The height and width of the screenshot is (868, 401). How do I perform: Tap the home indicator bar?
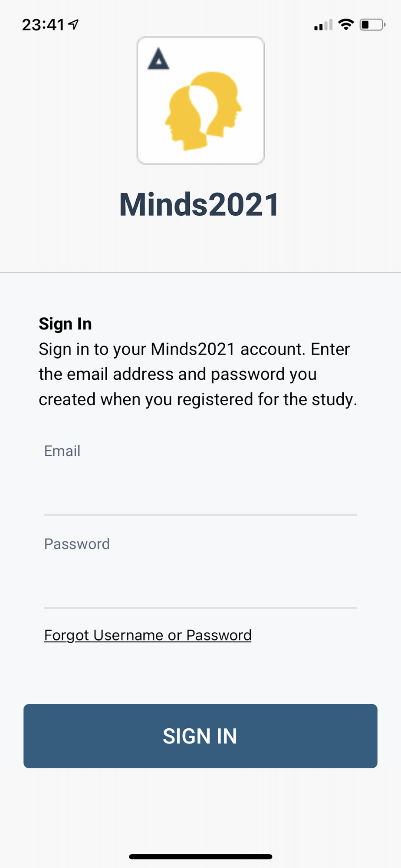coord(200,857)
